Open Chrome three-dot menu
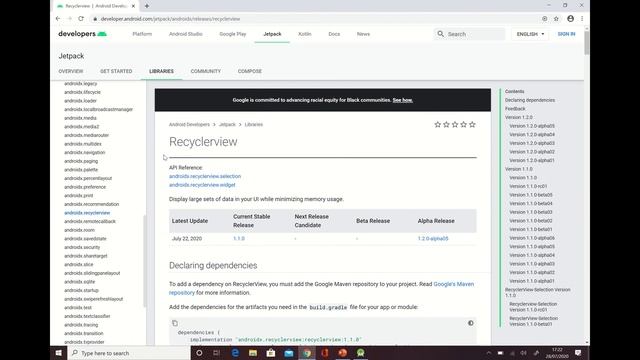Image resolution: width=640 pixels, height=360 pixels. point(582,19)
